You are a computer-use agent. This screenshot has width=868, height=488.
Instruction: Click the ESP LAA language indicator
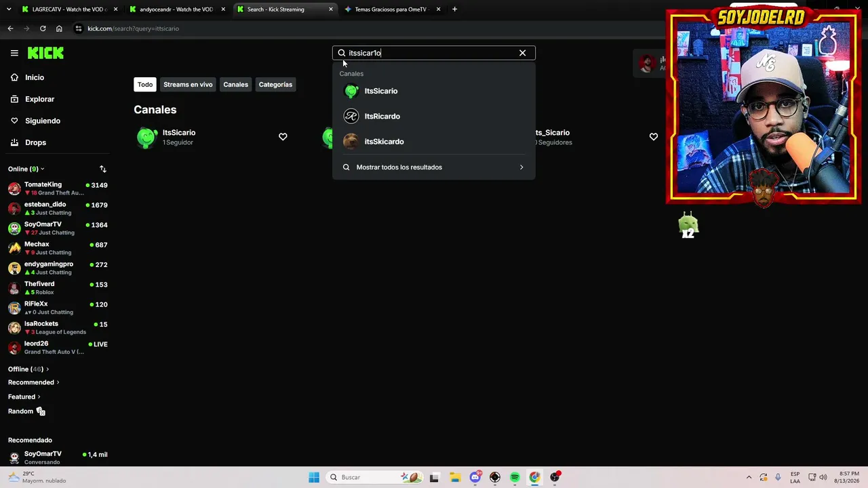pos(795,477)
